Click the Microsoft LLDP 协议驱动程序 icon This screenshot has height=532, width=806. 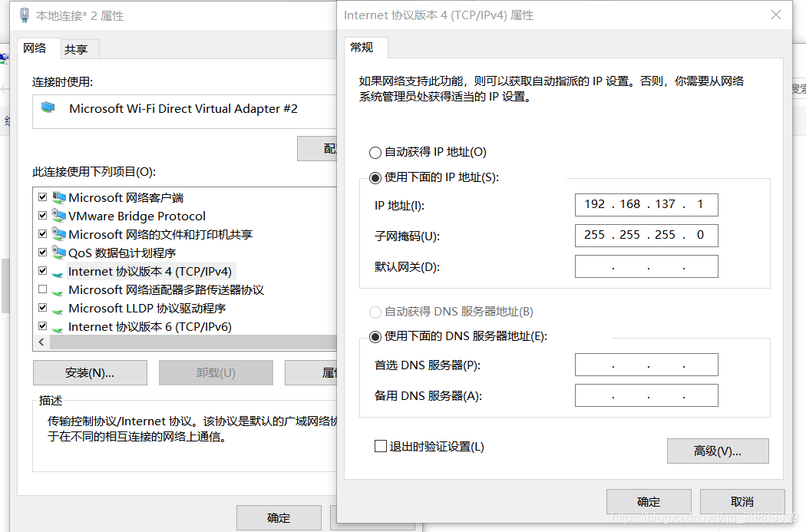[x=58, y=311]
